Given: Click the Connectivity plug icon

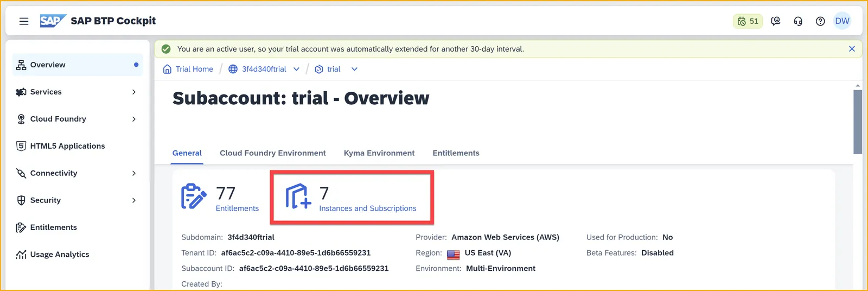Looking at the screenshot, I should click(21, 173).
